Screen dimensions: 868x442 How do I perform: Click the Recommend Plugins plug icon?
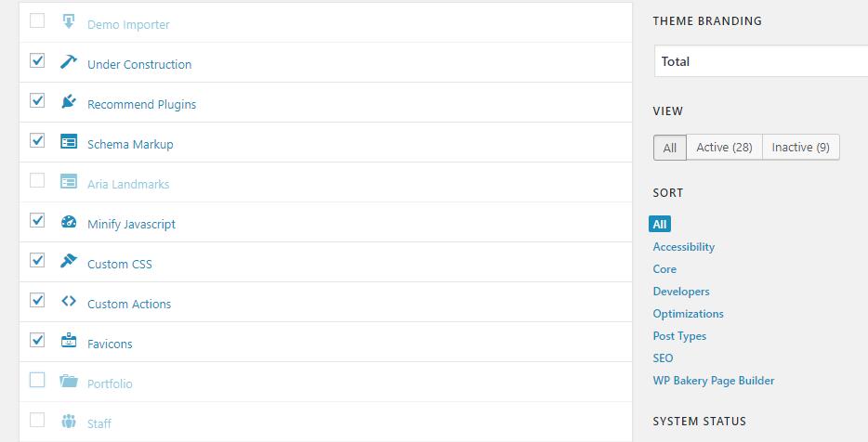click(68, 101)
